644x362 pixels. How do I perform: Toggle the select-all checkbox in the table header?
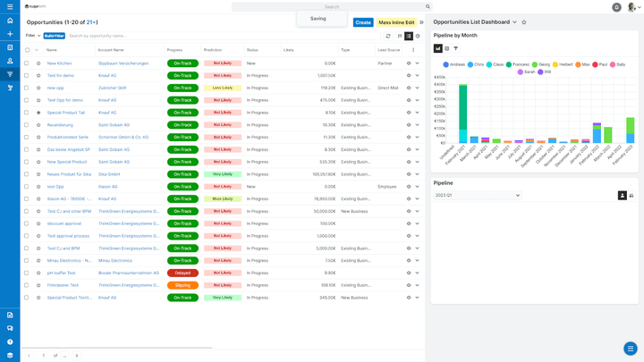(x=27, y=50)
